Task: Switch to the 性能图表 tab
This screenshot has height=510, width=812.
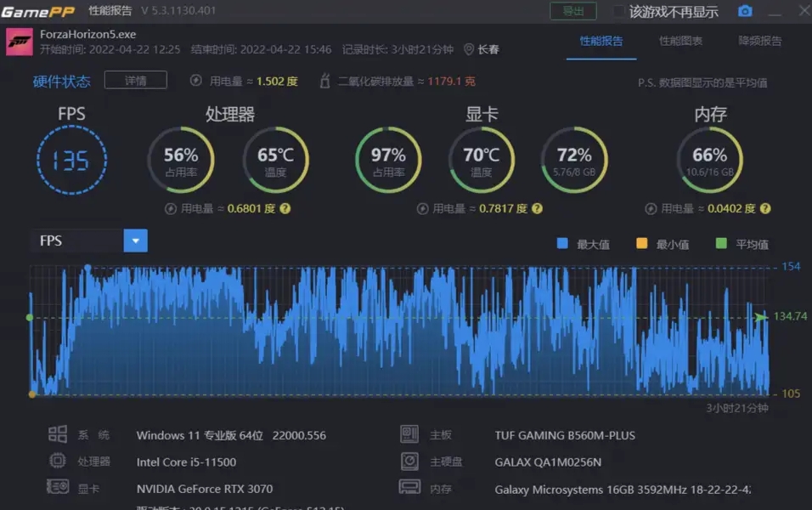Action: click(683, 40)
